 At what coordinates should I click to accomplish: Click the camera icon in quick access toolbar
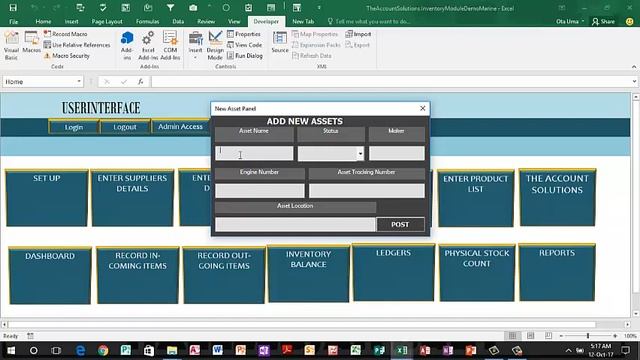(193, 8)
